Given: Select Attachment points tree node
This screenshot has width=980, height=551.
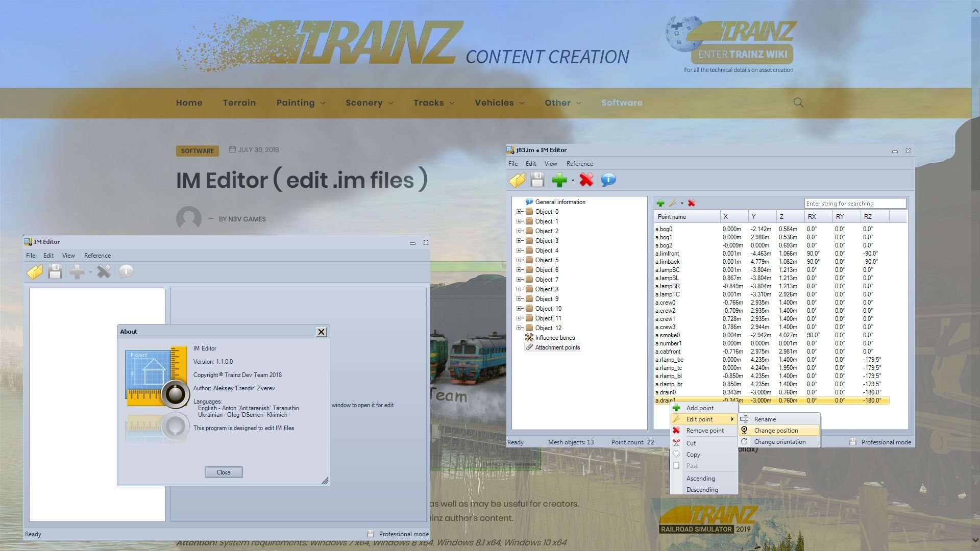Looking at the screenshot, I should (553, 347).
